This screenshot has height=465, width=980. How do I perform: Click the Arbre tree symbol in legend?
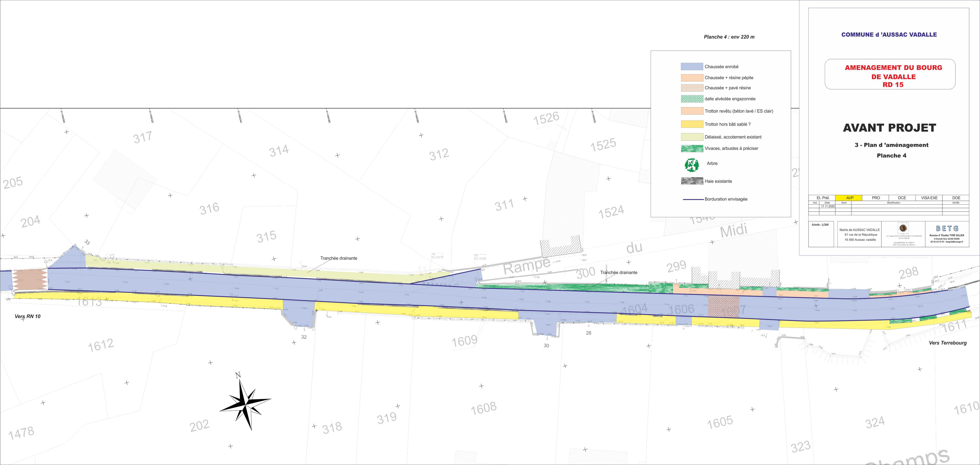pyautogui.click(x=692, y=165)
